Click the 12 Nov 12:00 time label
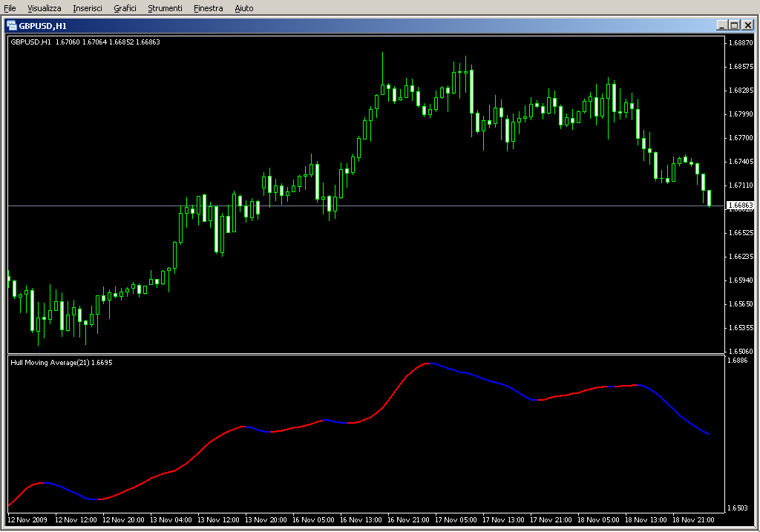760x532 pixels. 76,520
